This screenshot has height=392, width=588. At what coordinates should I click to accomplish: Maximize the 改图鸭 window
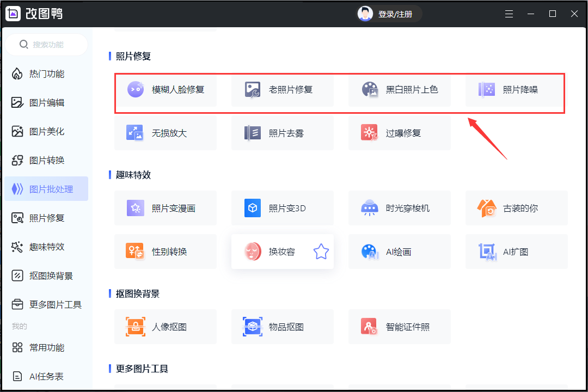click(x=553, y=14)
